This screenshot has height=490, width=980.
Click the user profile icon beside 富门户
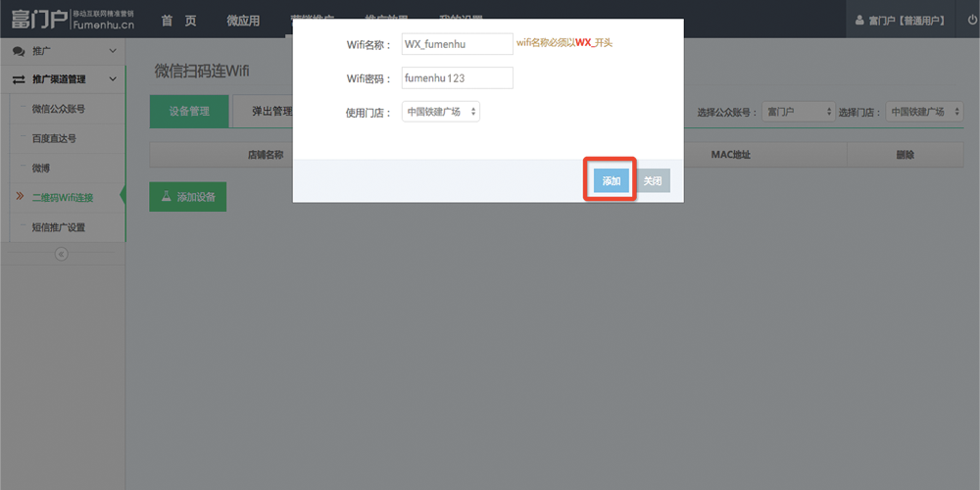coord(859,21)
